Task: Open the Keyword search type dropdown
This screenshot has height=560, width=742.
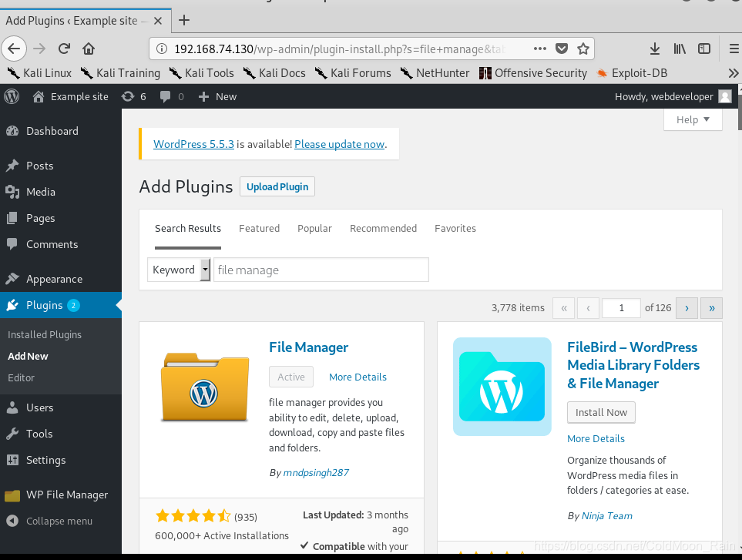Action: click(179, 270)
